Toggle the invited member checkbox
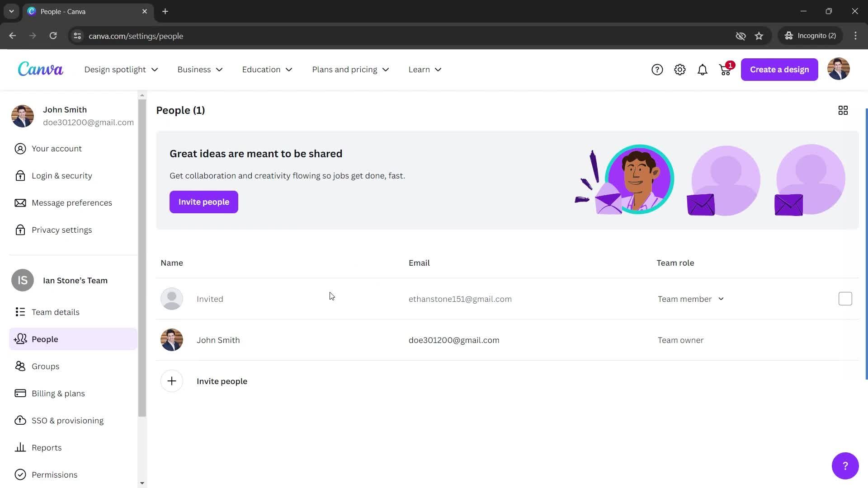Screen dimensions: 868x488 (x=845, y=299)
